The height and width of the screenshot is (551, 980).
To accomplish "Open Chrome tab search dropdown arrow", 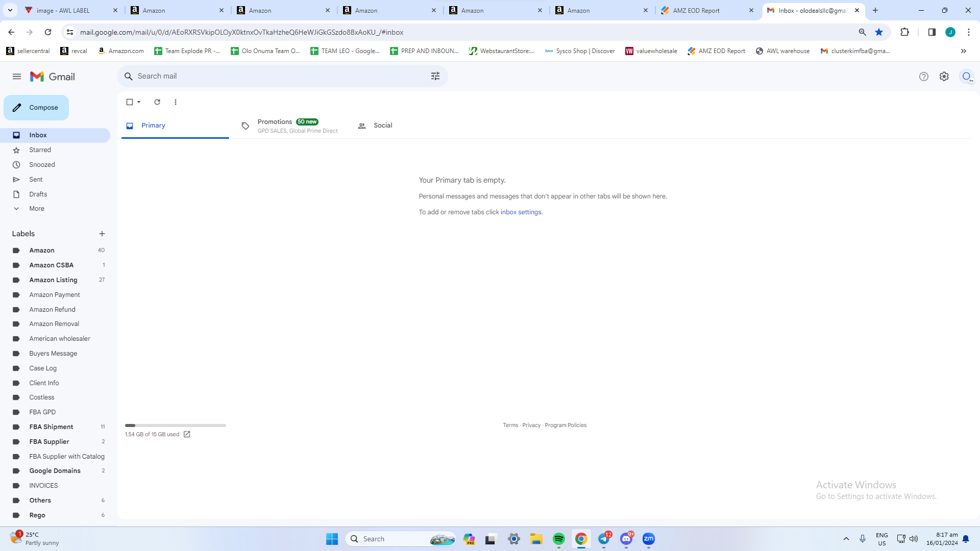I will point(10,10).
